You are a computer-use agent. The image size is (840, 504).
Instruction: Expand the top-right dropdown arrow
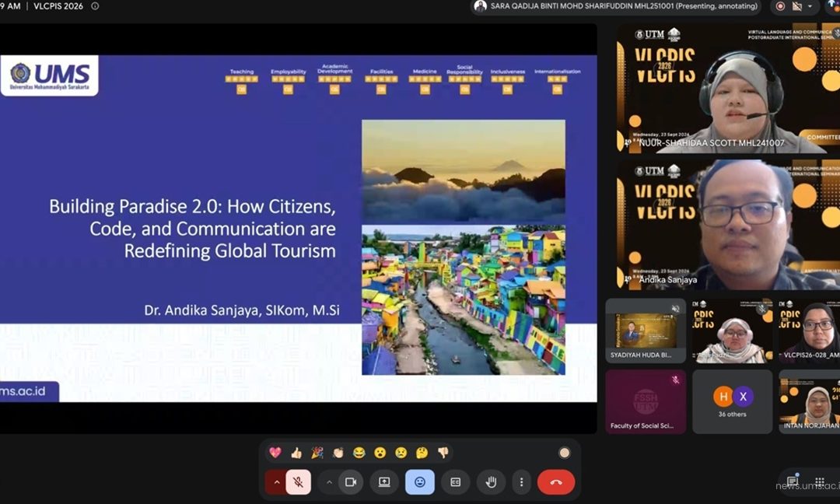810,6
